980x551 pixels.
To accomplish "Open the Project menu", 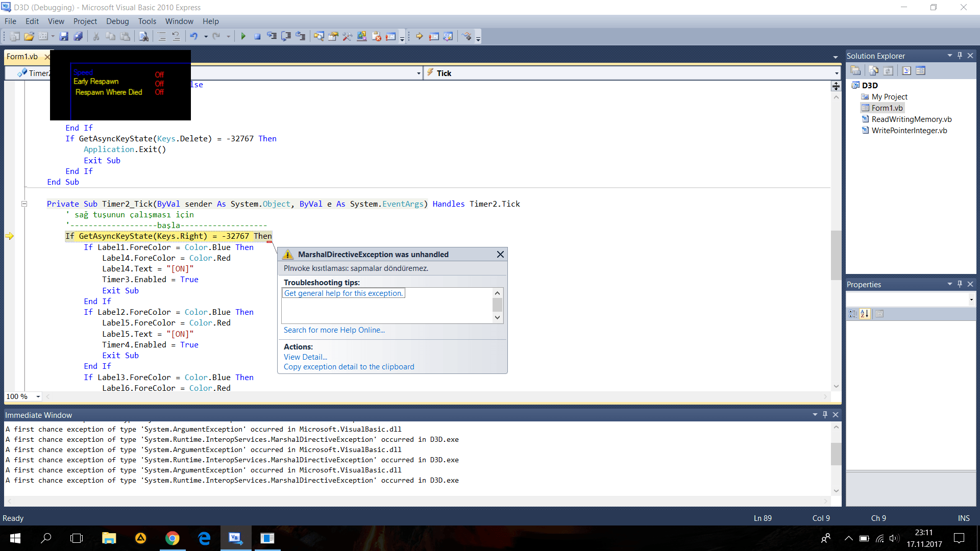I will 85,21.
